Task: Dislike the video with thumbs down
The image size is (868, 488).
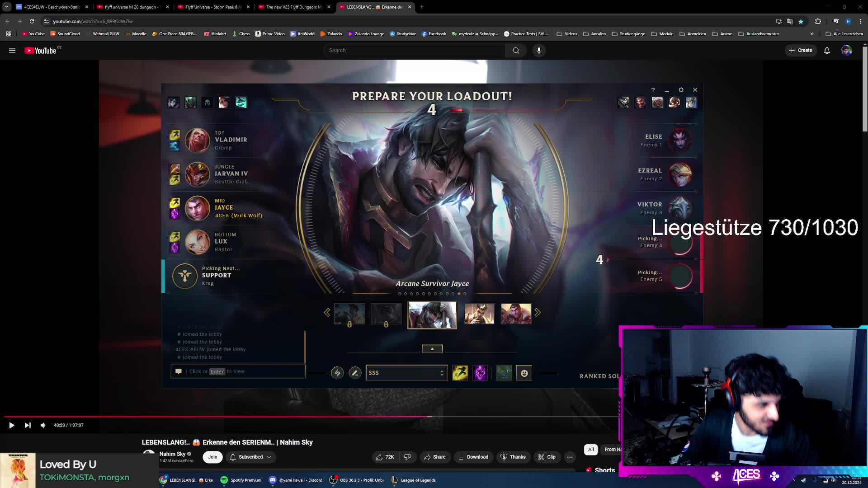Action: [x=407, y=457]
